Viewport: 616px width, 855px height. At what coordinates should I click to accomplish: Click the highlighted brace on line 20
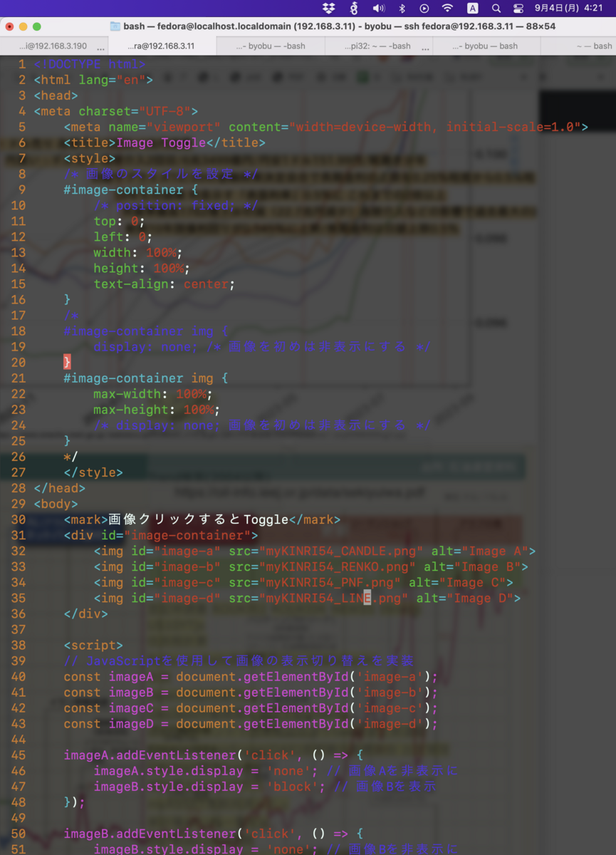[x=67, y=362]
